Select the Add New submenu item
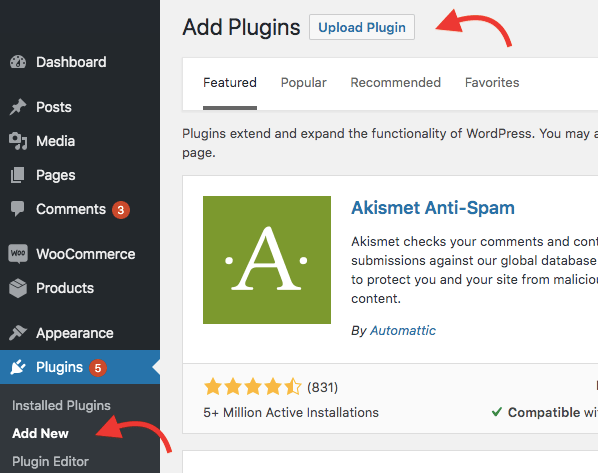The width and height of the screenshot is (598, 473). [x=40, y=433]
